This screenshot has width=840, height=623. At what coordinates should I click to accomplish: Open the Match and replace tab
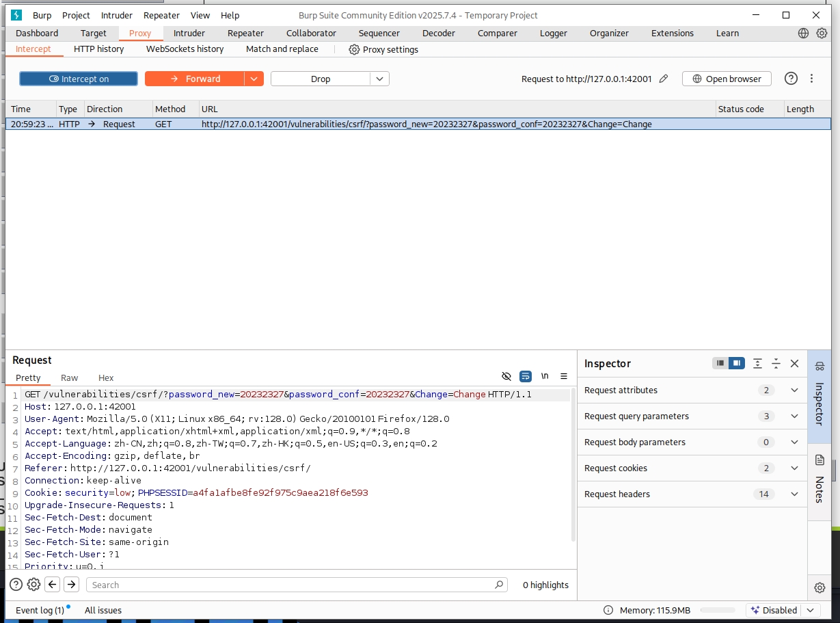pos(282,49)
